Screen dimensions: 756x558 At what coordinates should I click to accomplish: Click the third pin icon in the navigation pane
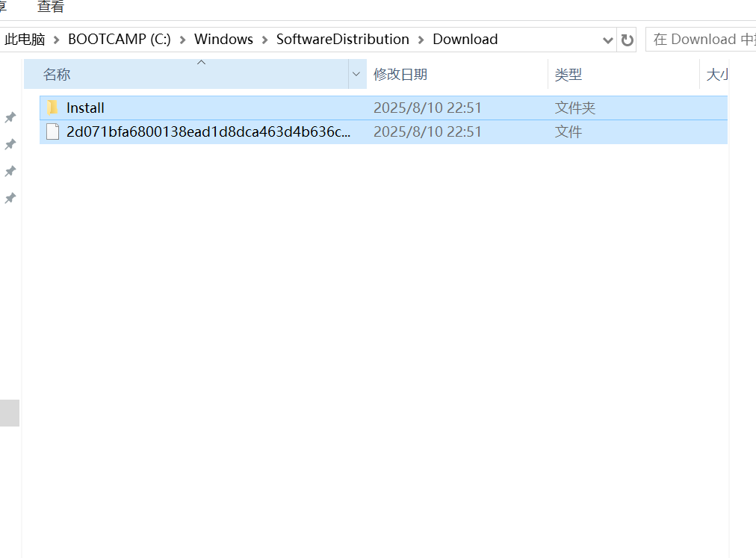pos(10,171)
